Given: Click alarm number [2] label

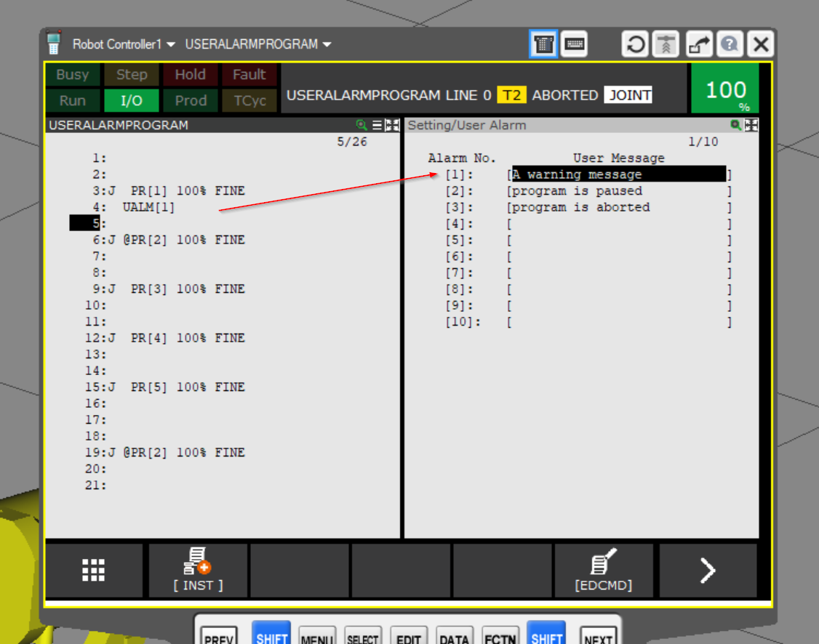Looking at the screenshot, I should click(459, 191).
